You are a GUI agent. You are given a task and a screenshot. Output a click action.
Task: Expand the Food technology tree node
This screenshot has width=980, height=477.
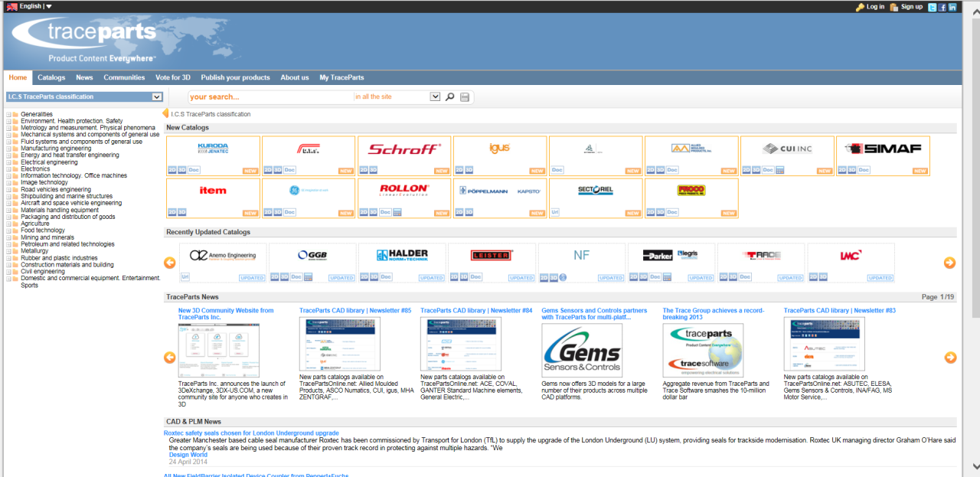(x=8, y=230)
